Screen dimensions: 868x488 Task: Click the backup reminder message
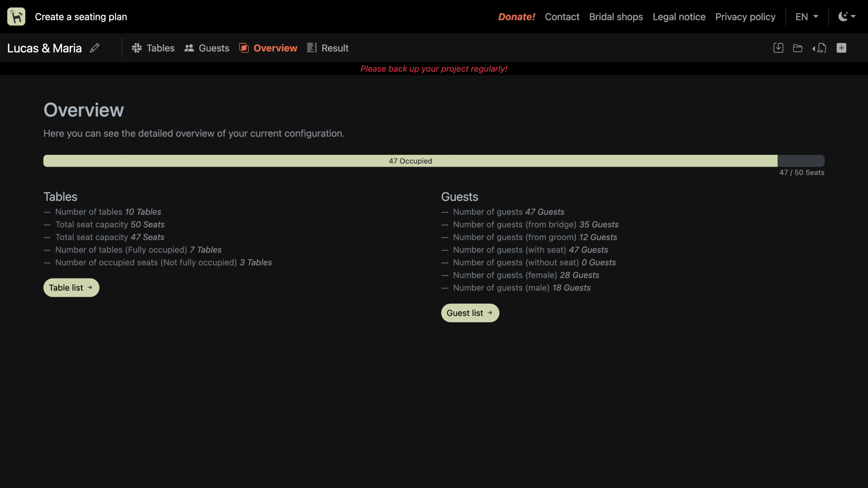pos(434,68)
